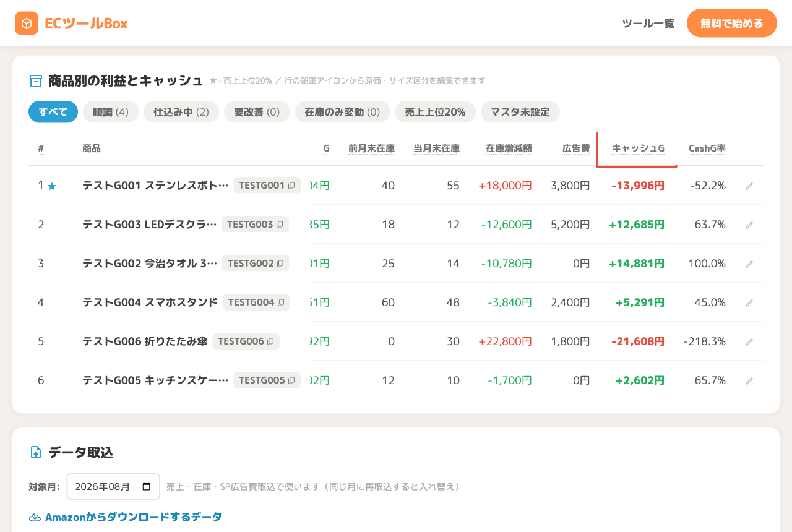792x532 pixels.
Task: Click the 対象月 date input 2026年08月
Action: tap(113, 486)
